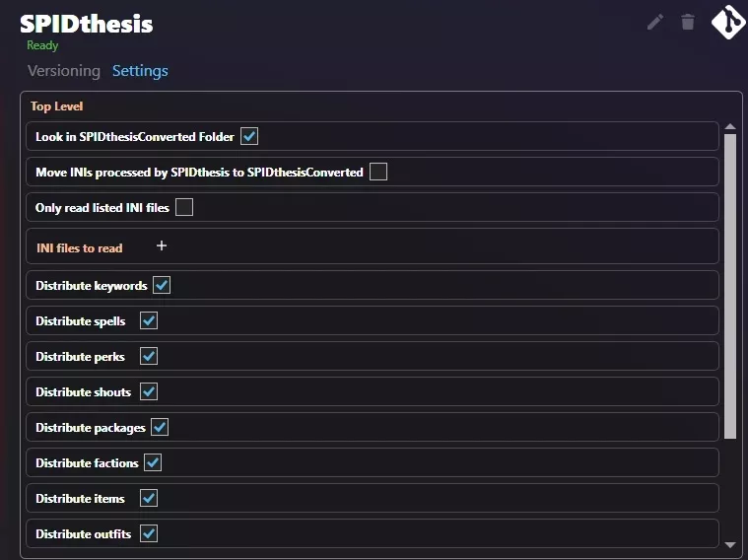Toggle Distribute keywords checkbox

[x=162, y=285]
